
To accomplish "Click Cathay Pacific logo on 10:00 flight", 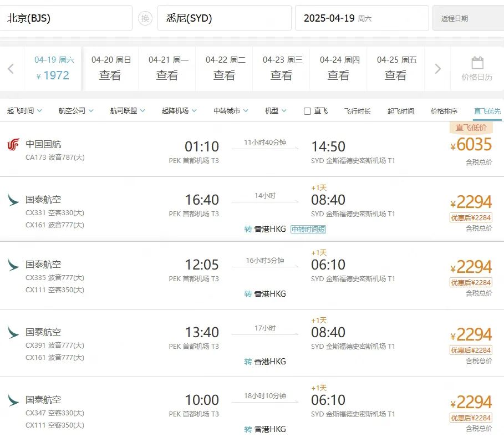I will 13,400.
